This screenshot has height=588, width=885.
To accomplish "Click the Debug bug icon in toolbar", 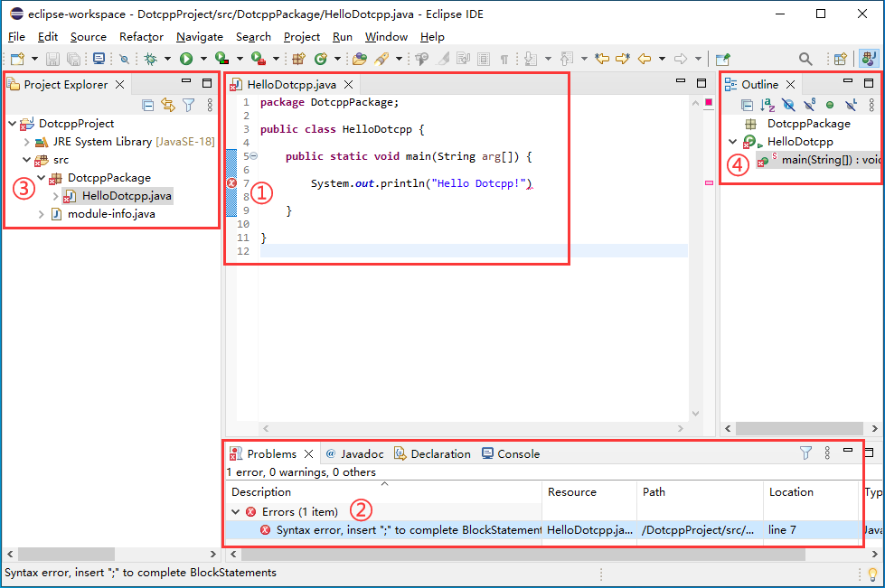I will tap(150, 59).
